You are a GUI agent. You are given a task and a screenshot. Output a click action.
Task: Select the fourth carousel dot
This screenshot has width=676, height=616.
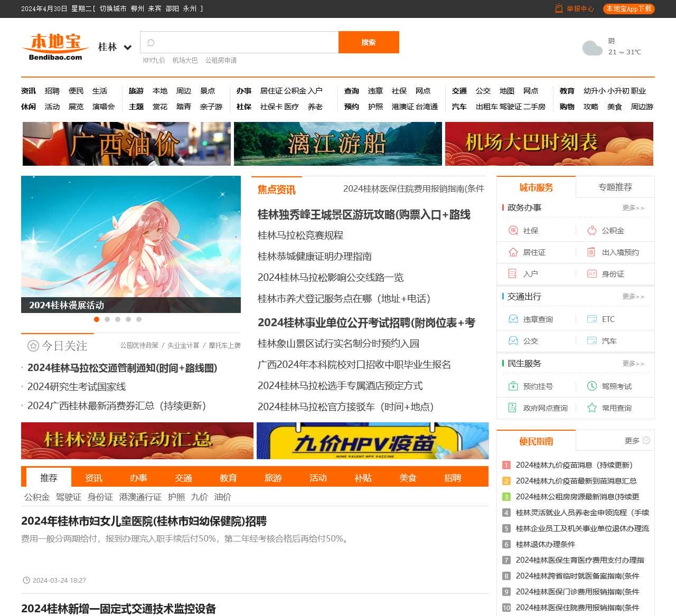coord(128,319)
